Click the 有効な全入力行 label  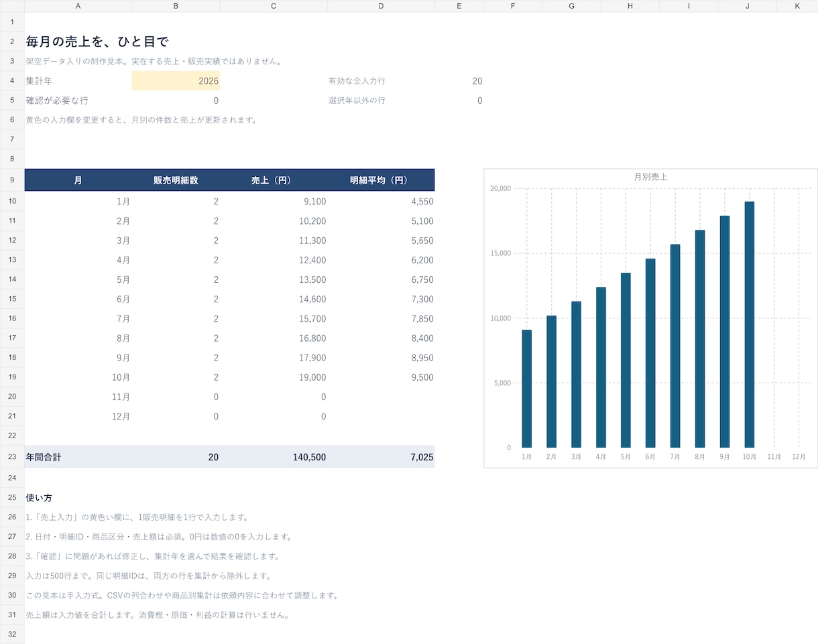(357, 81)
